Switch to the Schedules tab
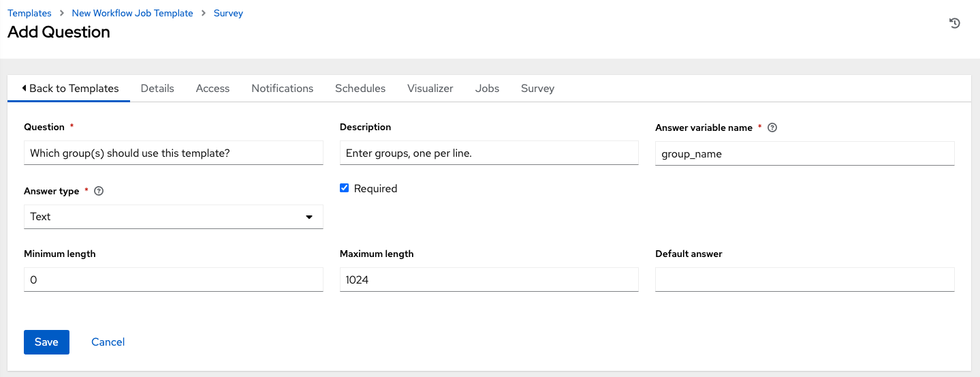This screenshot has height=377, width=980. (360, 89)
